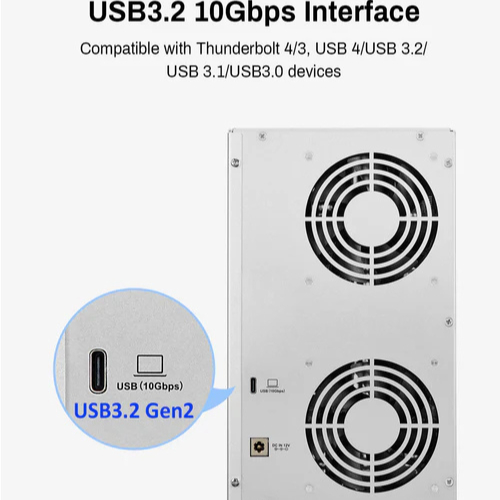500x500 pixels.
Task: Click the callout bubble's pointer tail
Action: (x=223, y=398)
